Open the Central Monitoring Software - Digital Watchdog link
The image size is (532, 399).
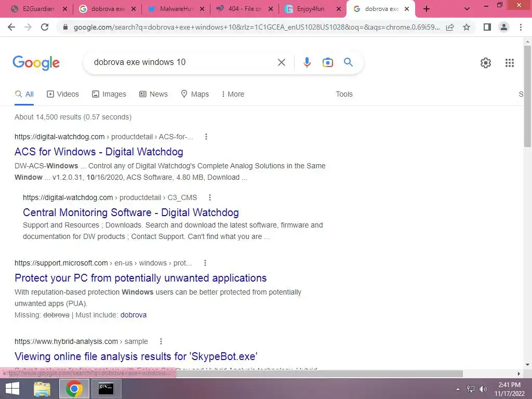130,212
